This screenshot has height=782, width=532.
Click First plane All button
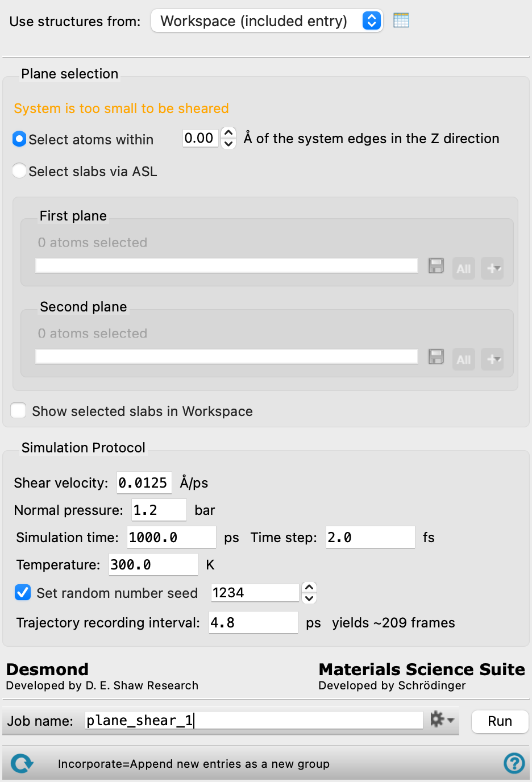point(464,268)
